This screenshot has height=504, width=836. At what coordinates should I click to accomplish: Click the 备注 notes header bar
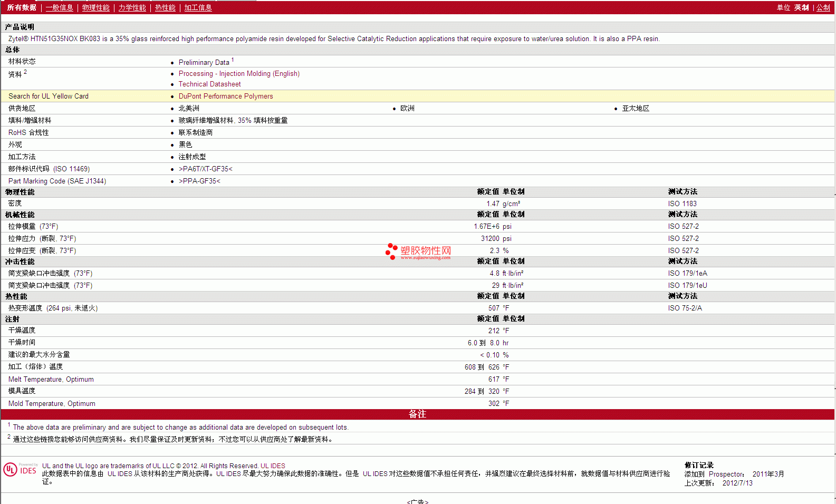(418, 414)
